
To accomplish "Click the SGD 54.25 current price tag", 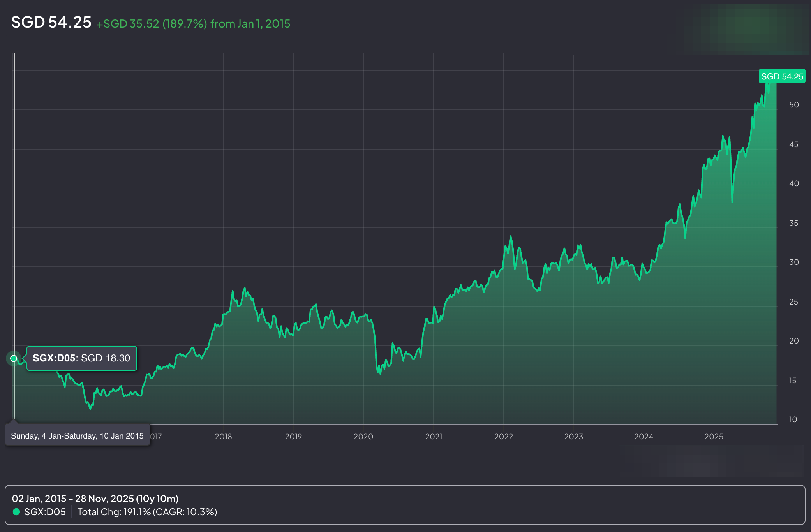I will point(782,76).
